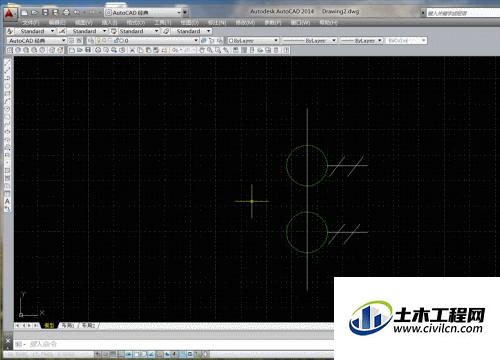Click the Cut scissors icon in Standard toolbar
The width and height of the screenshot is (500, 360).
[132, 50]
